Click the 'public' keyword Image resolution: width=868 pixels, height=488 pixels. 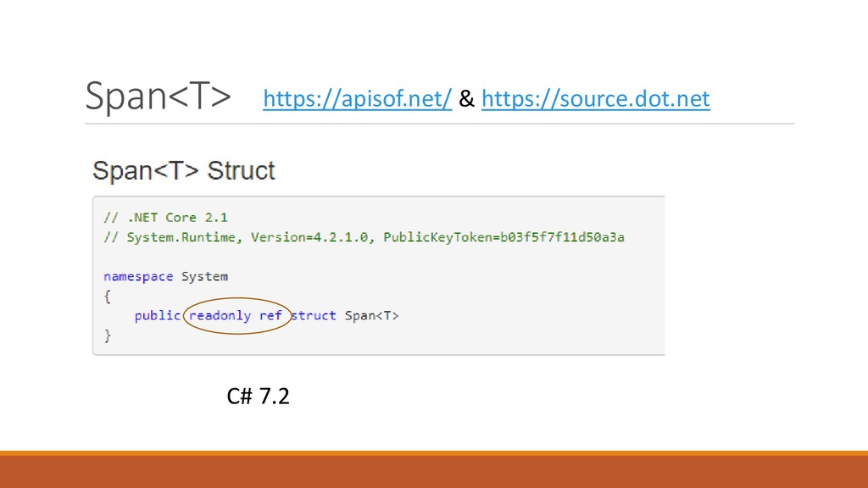coord(158,315)
